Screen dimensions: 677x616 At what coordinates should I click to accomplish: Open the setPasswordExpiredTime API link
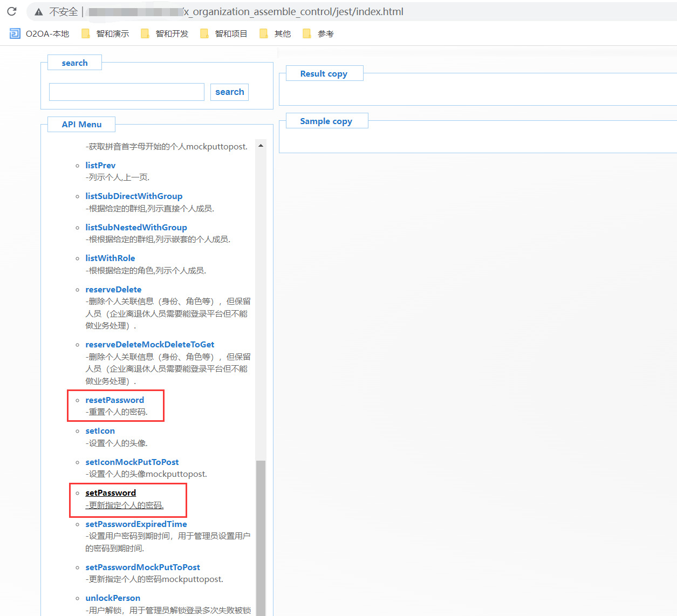pyautogui.click(x=136, y=524)
